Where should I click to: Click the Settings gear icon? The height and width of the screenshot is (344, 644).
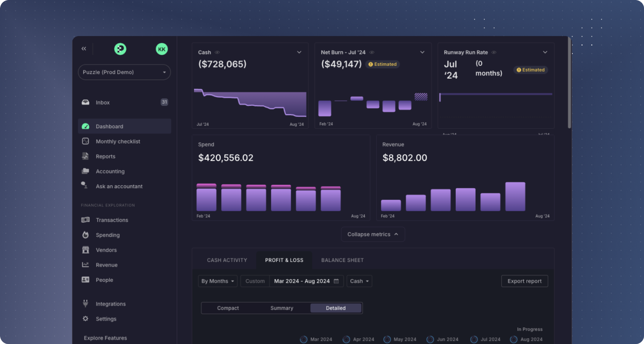point(86,319)
